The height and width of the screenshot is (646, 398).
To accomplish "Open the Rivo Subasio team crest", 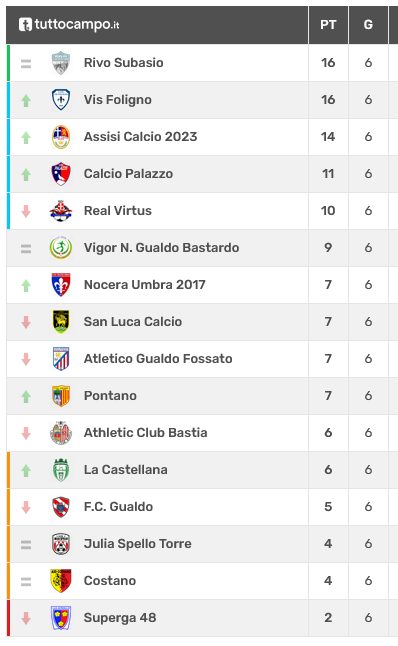I will click(x=61, y=63).
